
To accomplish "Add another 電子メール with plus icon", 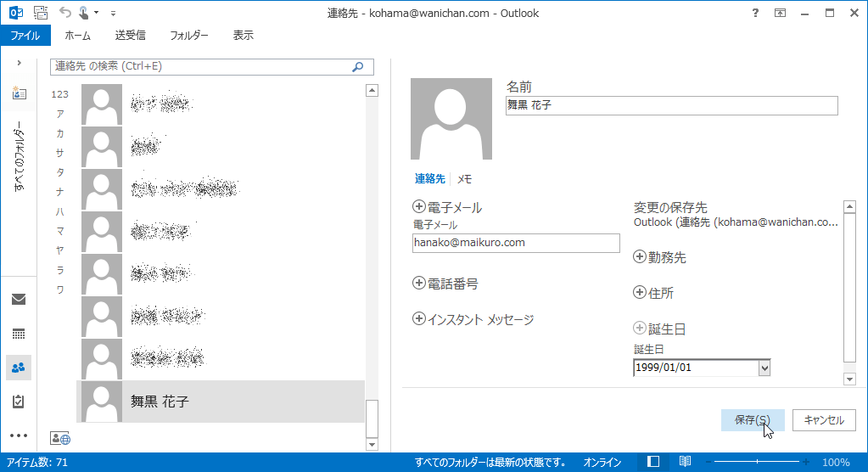I will click(x=419, y=206).
